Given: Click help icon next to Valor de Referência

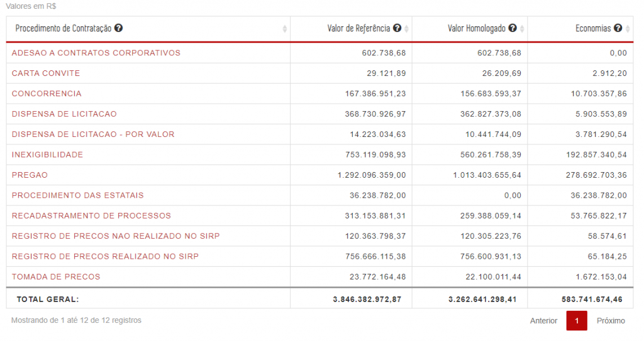Looking at the screenshot, I should 397,28.
